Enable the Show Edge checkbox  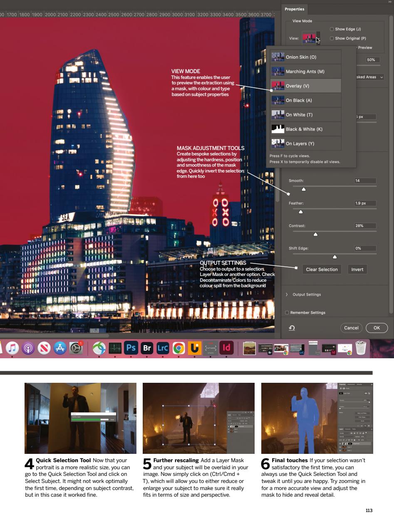point(331,29)
